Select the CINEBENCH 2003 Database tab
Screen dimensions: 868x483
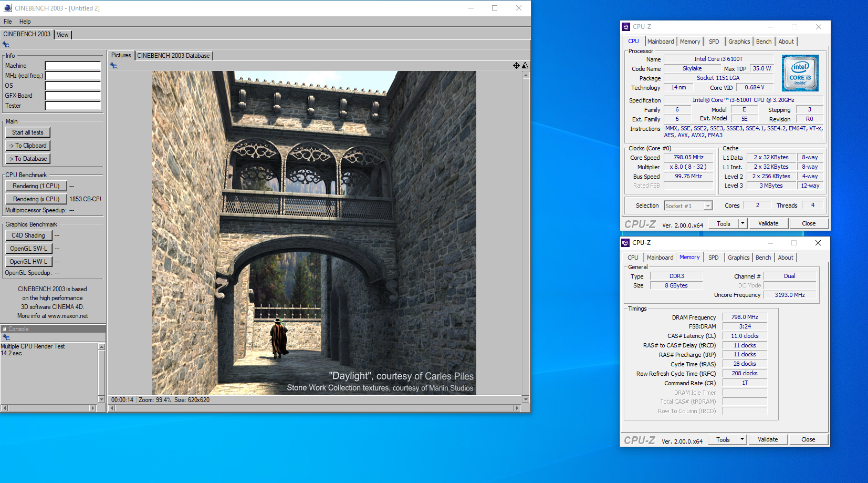(x=174, y=56)
